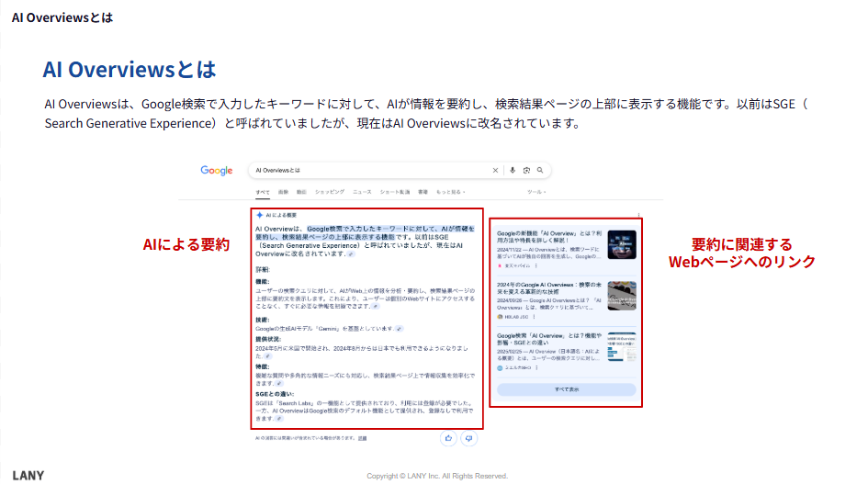868x484 pixels.
Task: Click the 詳細 link under AI disclaimer
Action: pyautogui.click(x=362, y=438)
